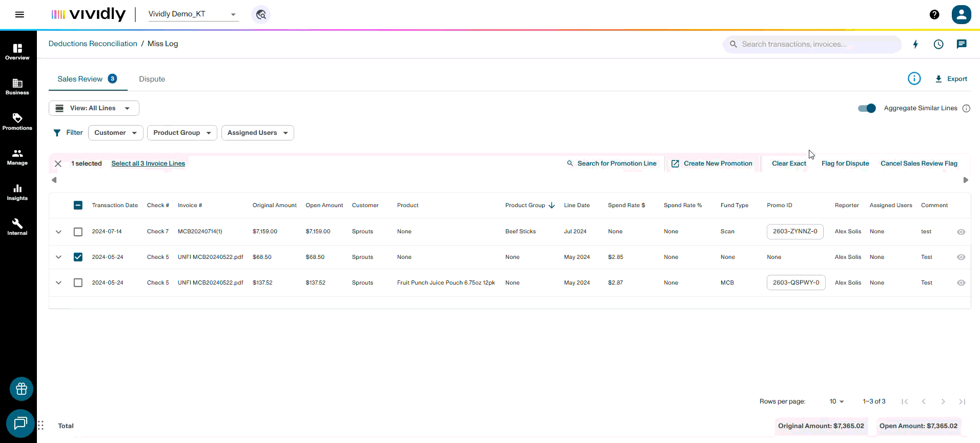The width and height of the screenshot is (980, 443).
Task: Open the Product Group filter dropdown
Action: [x=182, y=133]
